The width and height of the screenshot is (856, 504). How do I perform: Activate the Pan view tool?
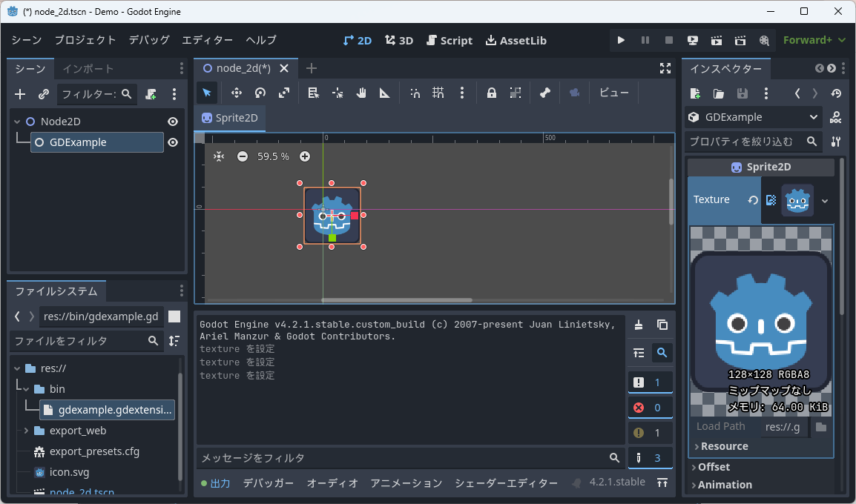point(361,93)
